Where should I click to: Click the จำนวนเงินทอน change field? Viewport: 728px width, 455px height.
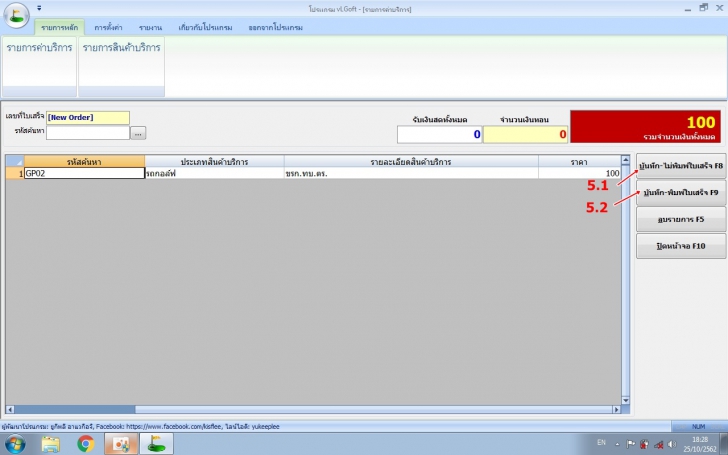[526, 135]
